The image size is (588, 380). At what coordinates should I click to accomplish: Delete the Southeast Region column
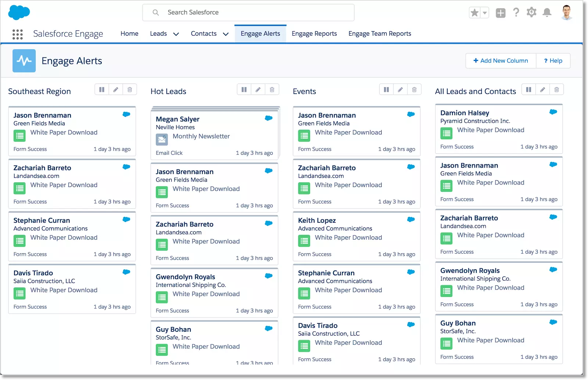pyautogui.click(x=130, y=90)
